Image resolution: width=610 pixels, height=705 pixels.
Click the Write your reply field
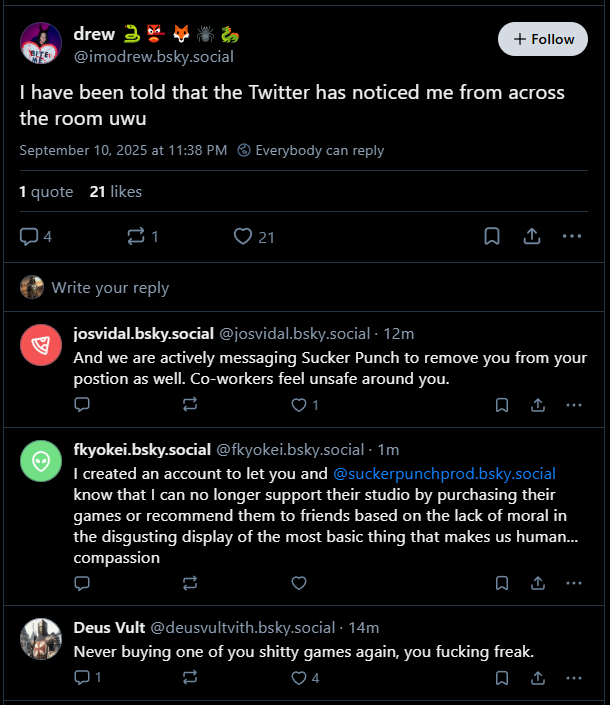[x=303, y=287]
